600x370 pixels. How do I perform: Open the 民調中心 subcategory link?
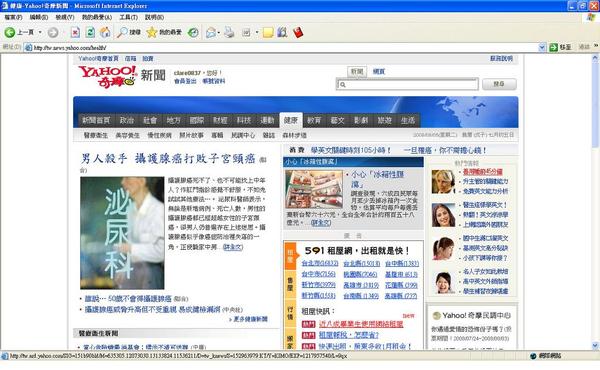[x=243, y=135]
